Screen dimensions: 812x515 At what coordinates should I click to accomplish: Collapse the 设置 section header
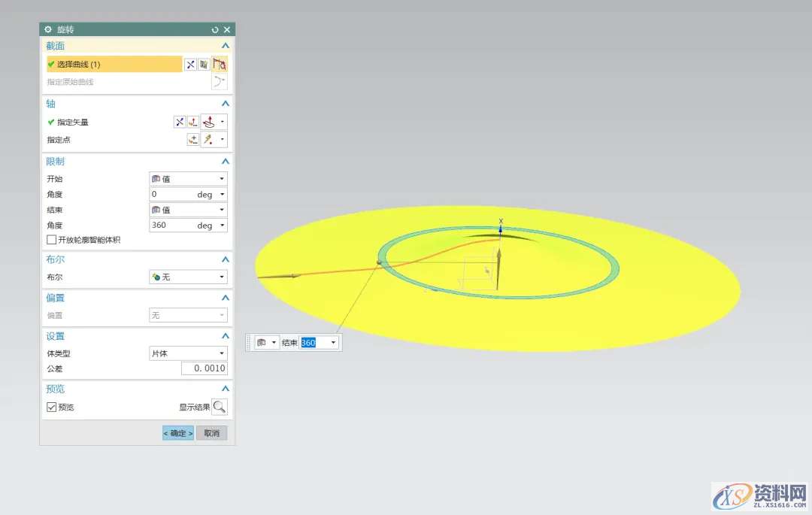[x=225, y=336]
